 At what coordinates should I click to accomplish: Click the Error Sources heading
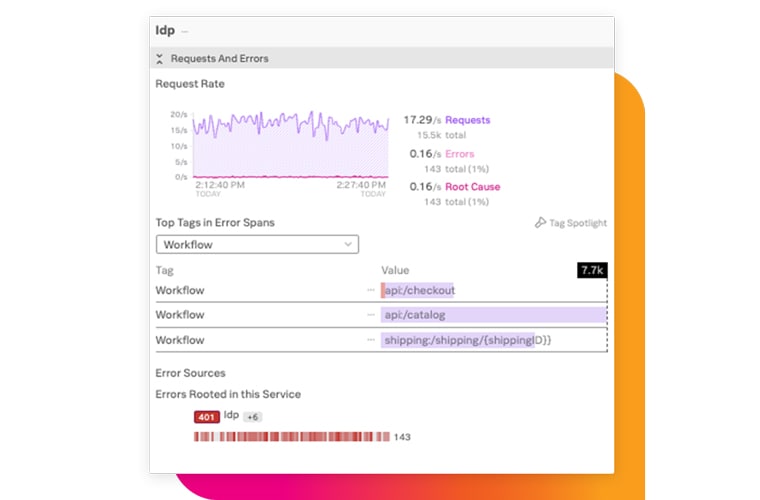[x=190, y=373]
